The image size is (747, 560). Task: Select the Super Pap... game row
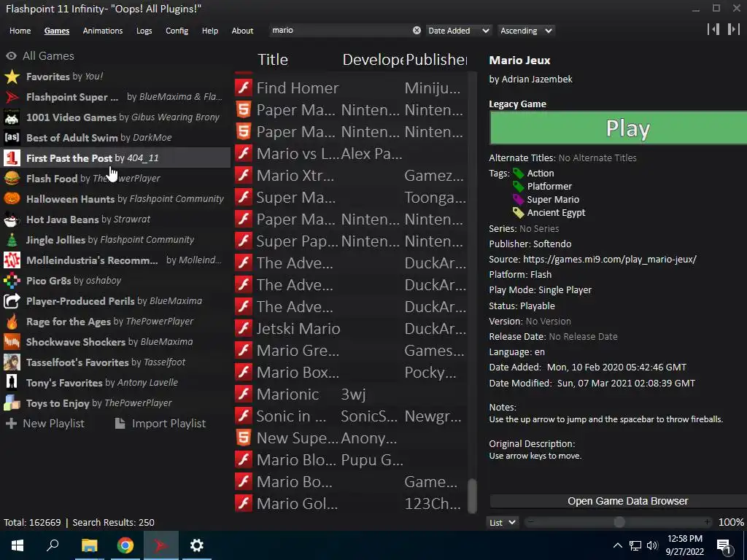(x=351, y=241)
